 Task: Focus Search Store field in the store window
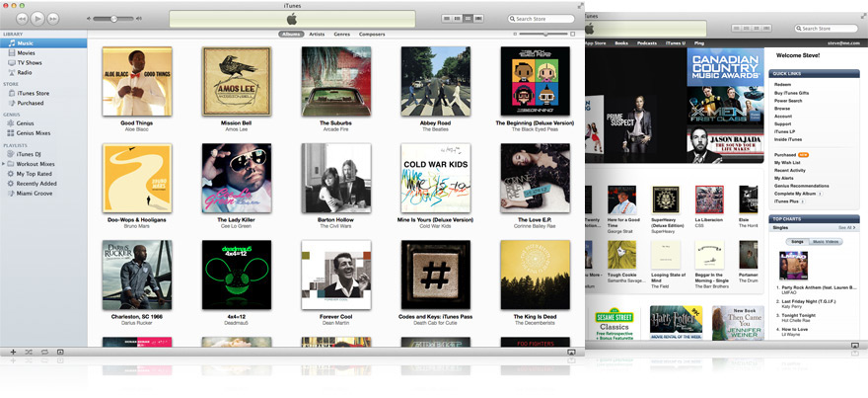pos(827,29)
